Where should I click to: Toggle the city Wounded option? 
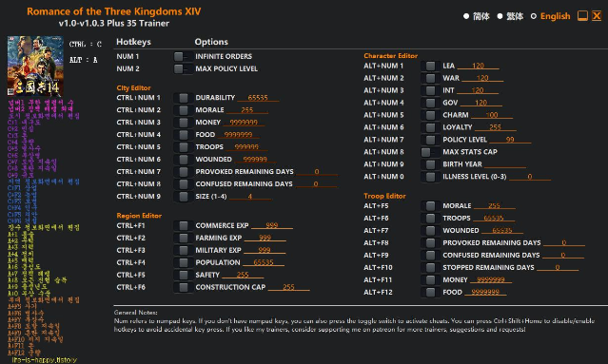point(183,160)
